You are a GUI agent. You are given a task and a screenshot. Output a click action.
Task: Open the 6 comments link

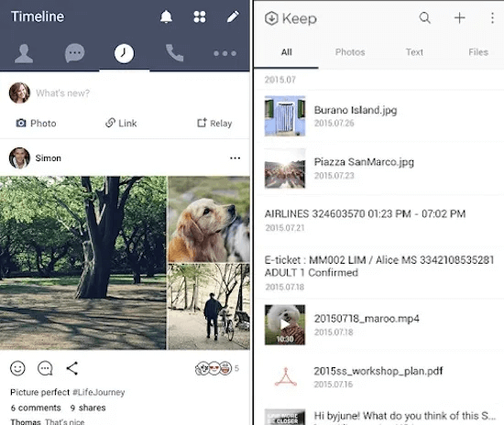point(36,408)
